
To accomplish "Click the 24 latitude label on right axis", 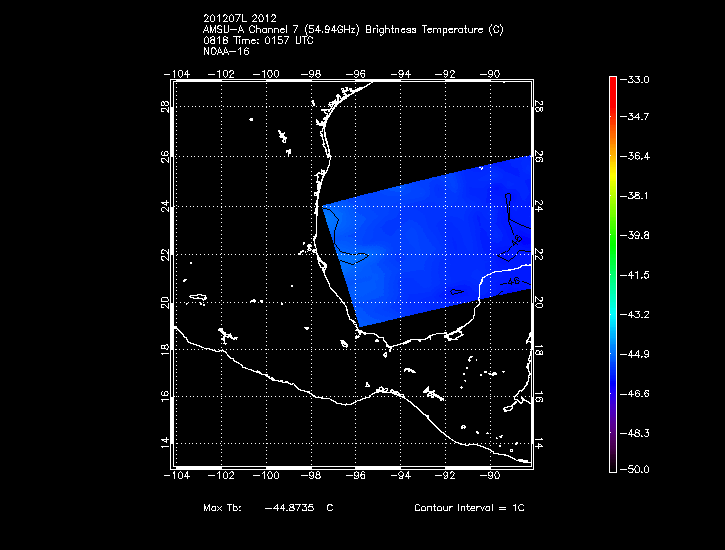I will click(x=539, y=207).
